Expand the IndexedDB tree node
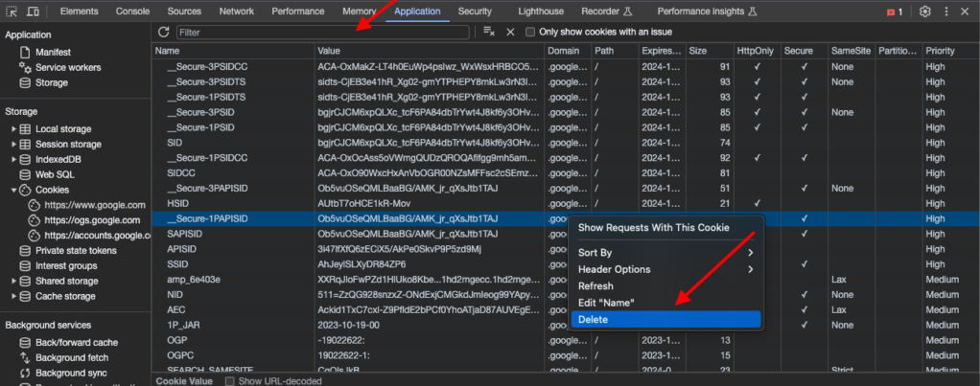 pos(13,160)
